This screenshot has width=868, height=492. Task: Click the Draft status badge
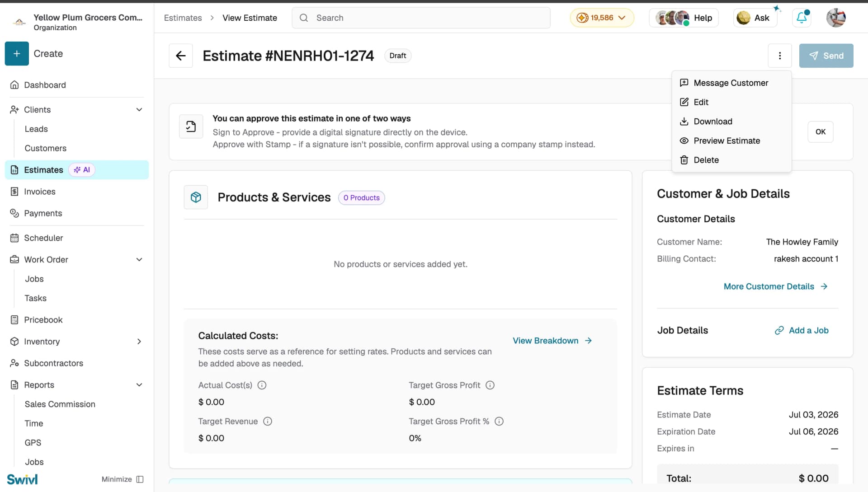398,56
